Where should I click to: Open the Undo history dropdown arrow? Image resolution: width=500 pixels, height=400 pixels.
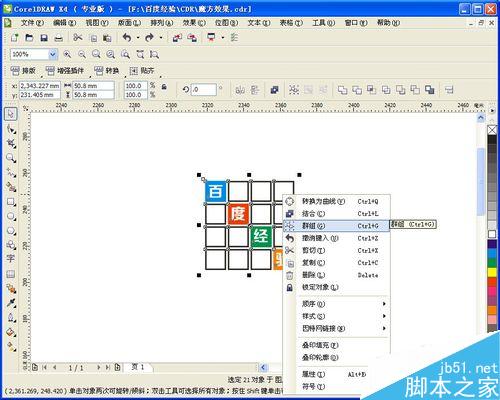point(137,38)
